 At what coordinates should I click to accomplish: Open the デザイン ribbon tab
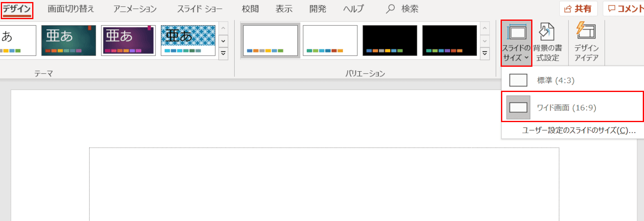pos(17,9)
